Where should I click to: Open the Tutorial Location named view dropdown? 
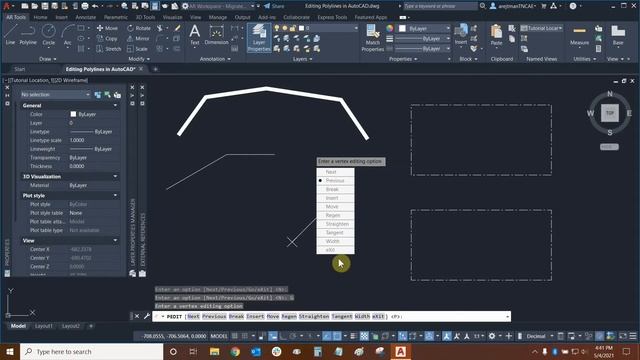[x=542, y=28]
